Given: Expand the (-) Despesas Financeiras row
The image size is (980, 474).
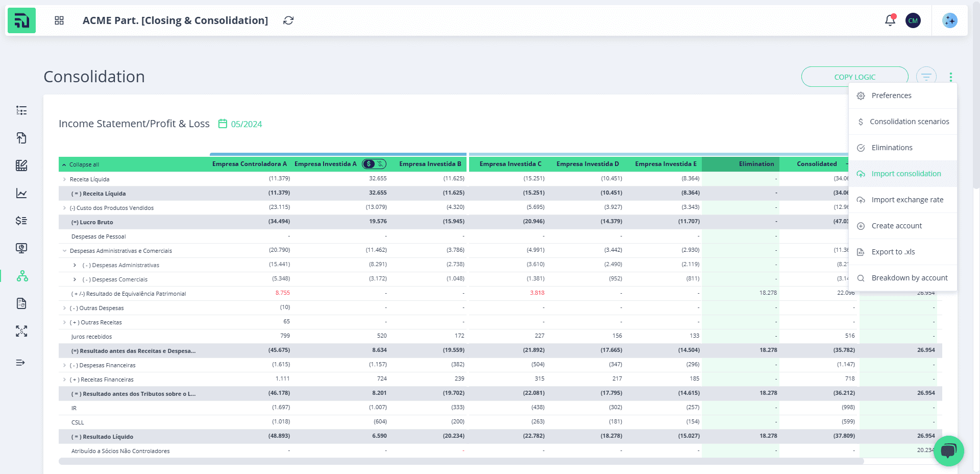Looking at the screenshot, I should [x=64, y=365].
